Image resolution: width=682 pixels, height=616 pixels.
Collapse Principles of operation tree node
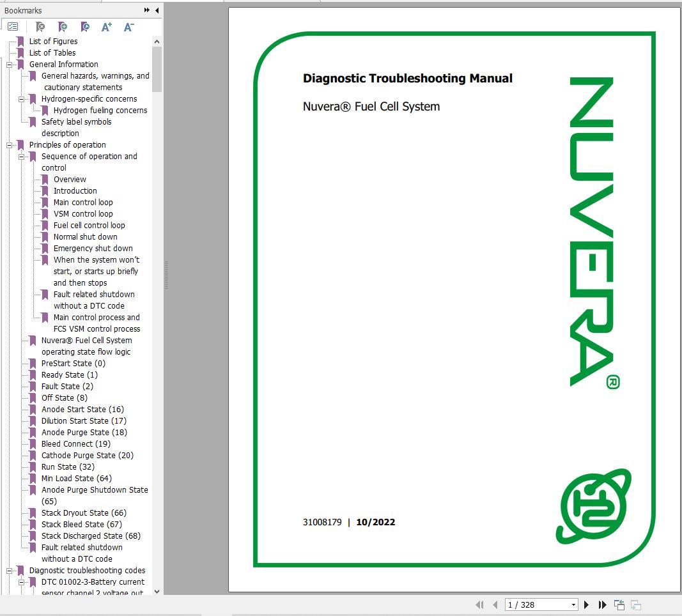point(9,145)
